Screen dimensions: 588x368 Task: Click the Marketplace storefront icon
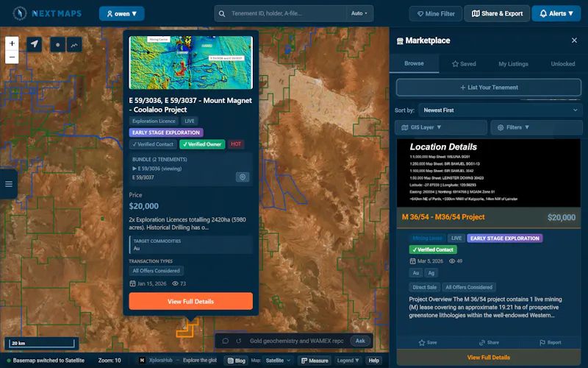point(400,41)
